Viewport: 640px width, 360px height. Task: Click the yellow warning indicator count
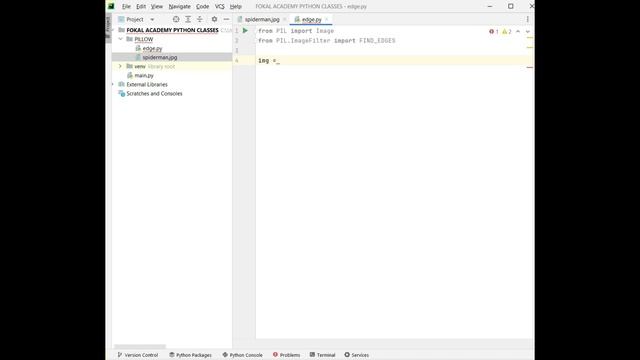[x=507, y=31]
